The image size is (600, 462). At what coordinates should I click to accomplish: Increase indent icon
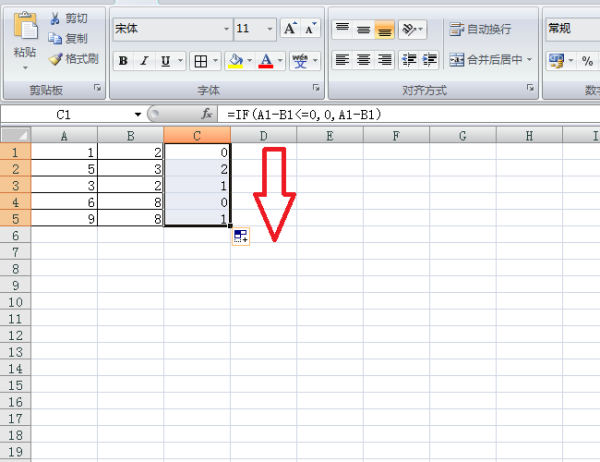[429, 60]
